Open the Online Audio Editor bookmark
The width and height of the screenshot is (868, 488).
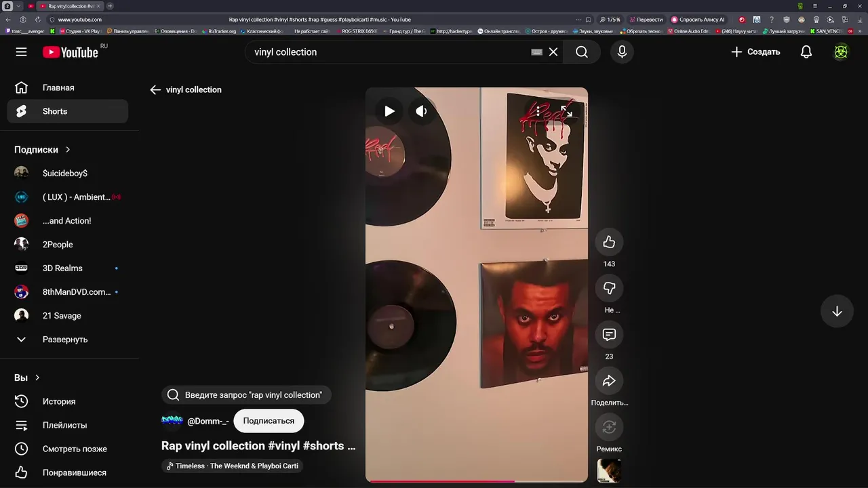tap(688, 31)
